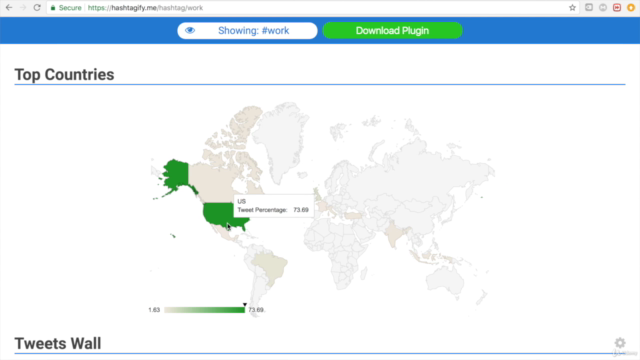Screen dimensions: 640x360
Task: Click the 'Top Countries' heading
Action: pyautogui.click(x=64, y=75)
